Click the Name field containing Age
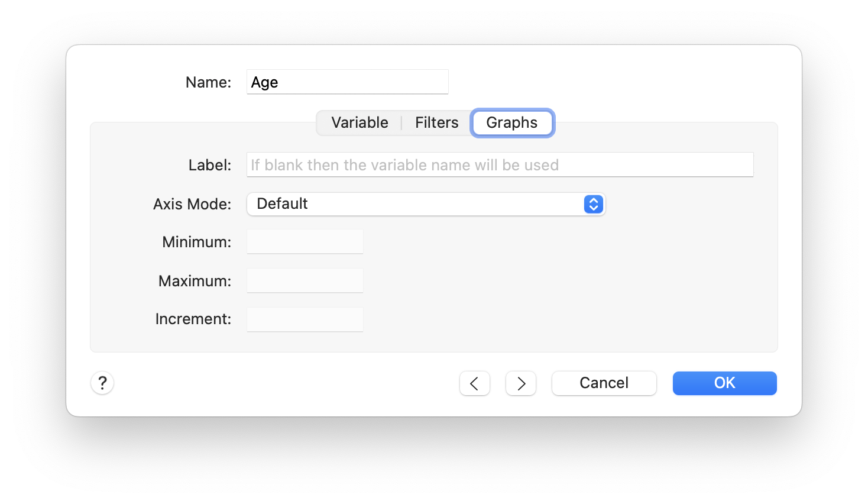Image resolution: width=868 pixels, height=504 pixels. click(x=347, y=82)
